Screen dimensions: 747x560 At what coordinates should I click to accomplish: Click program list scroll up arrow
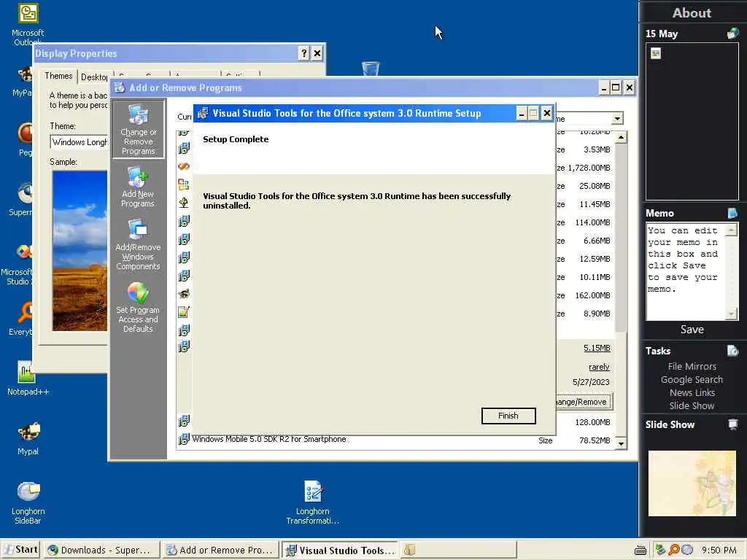pyautogui.click(x=622, y=138)
